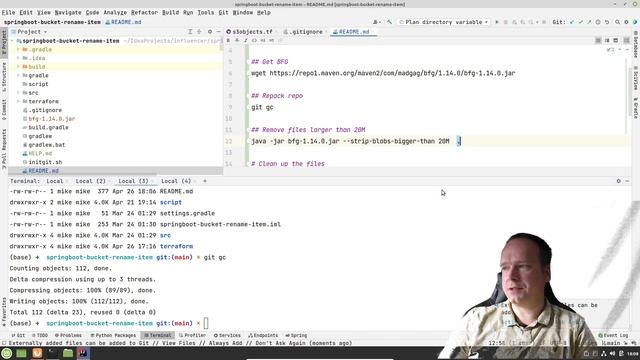Add a new terminal tab
This screenshot has height=360, width=640.
(205, 181)
